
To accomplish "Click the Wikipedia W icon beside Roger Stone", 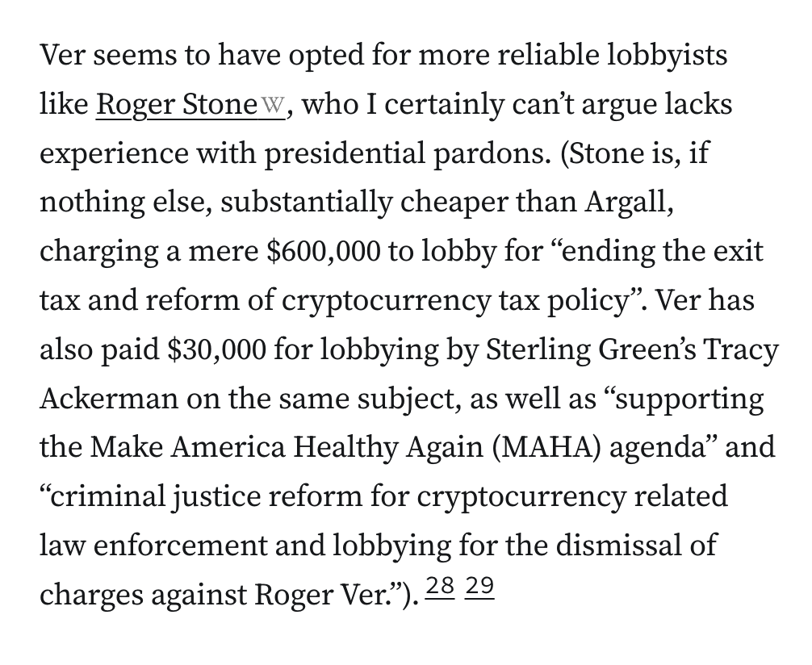I will click(272, 106).
